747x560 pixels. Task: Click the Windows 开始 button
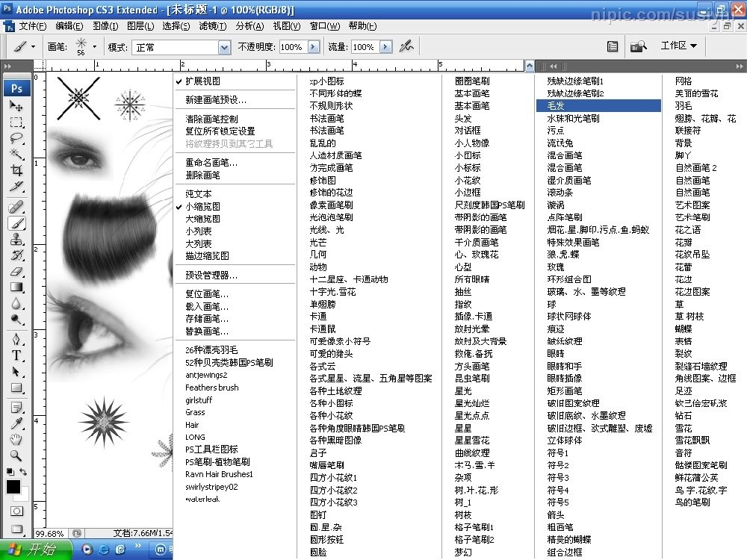(x=34, y=550)
